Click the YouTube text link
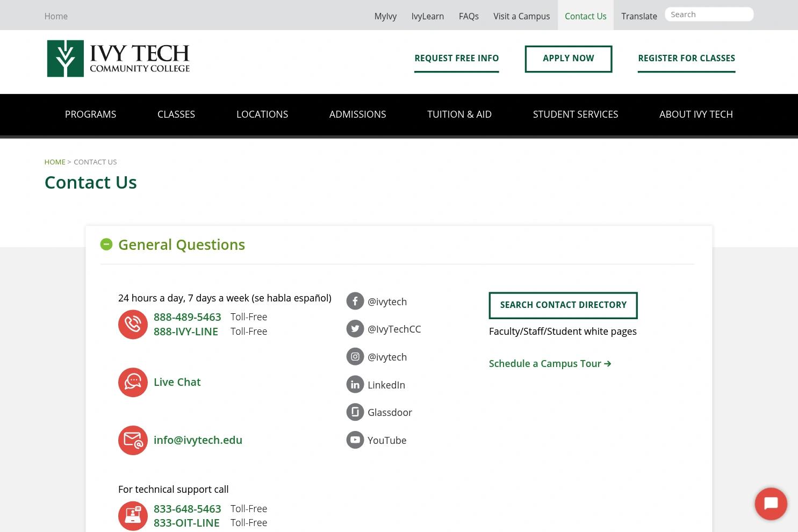This screenshot has height=532, width=798. [387, 440]
